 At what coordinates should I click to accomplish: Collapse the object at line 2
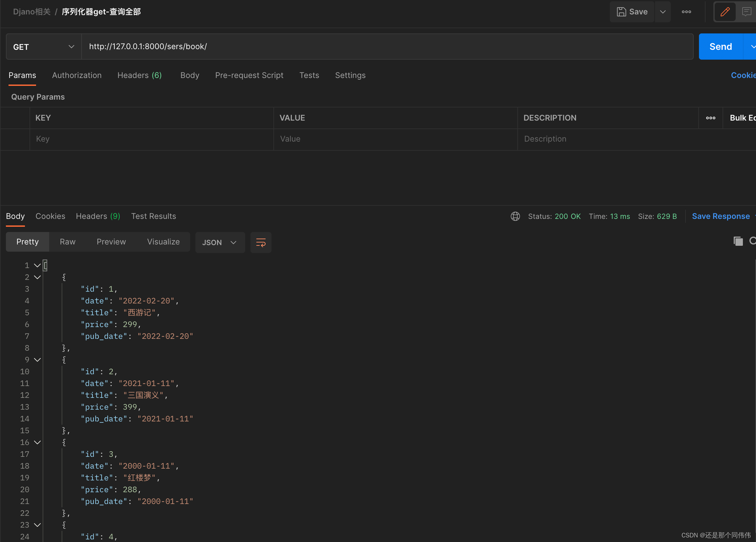coord(37,277)
